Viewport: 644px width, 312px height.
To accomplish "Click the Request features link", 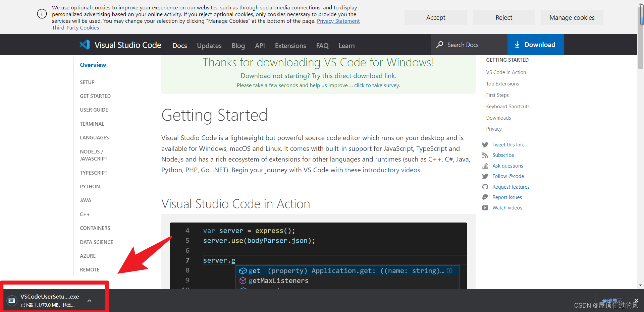I will tap(511, 187).
